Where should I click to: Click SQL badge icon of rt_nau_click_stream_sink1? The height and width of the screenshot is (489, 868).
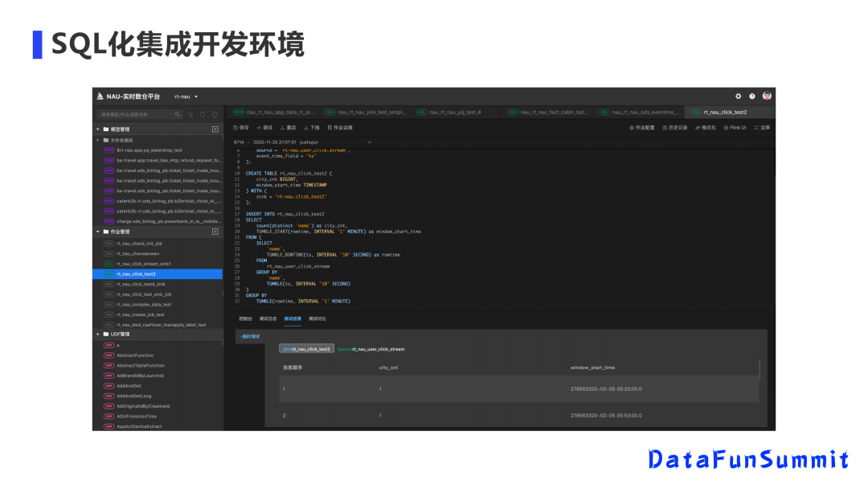coord(109,264)
